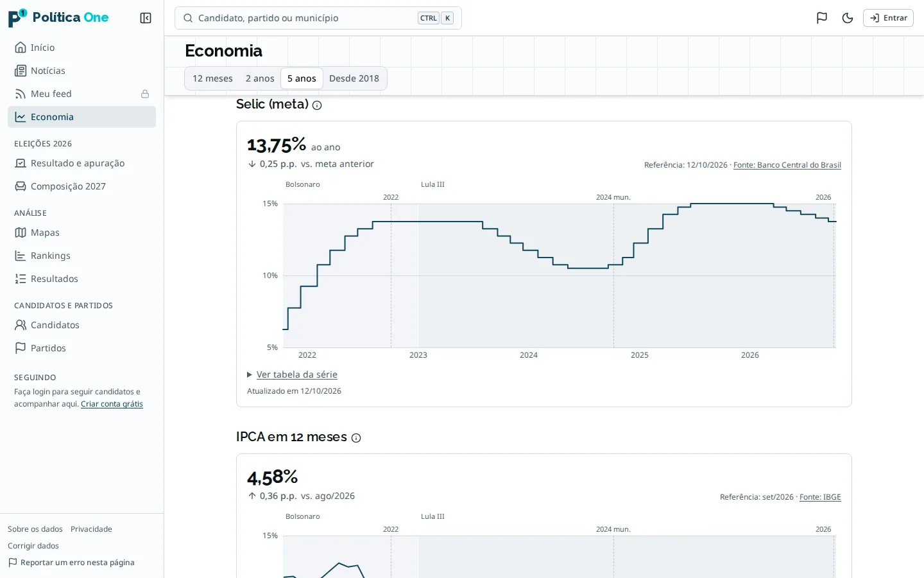Click the Entrar login button
The width and height of the screenshot is (924, 578).
[x=888, y=18]
